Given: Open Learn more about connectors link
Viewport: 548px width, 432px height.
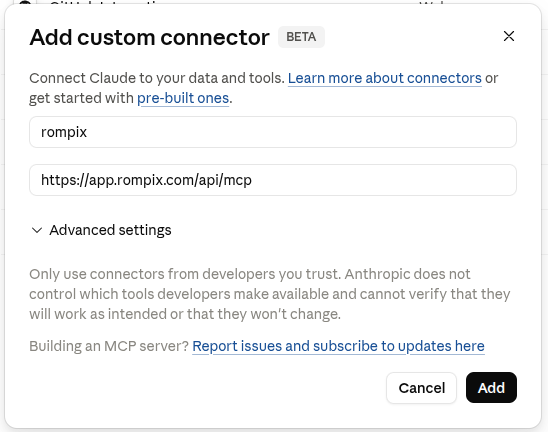Looking at the screenshot, I should [385, 78].
